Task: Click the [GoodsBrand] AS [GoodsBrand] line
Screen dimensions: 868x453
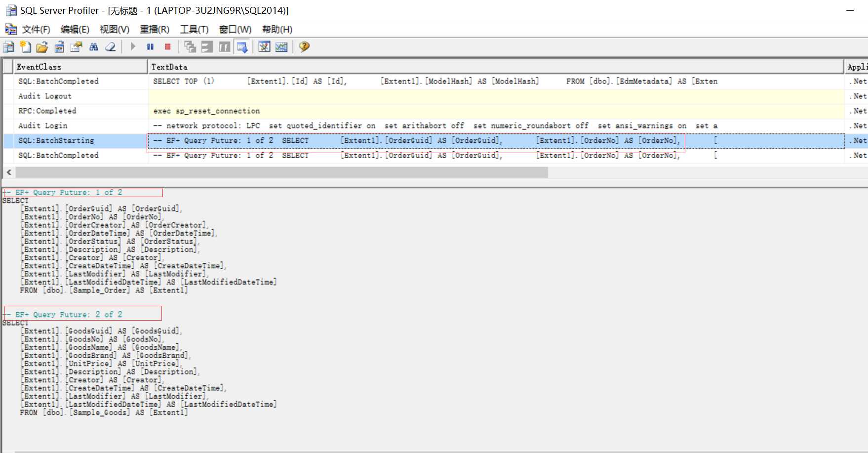Action: [106, 356]
